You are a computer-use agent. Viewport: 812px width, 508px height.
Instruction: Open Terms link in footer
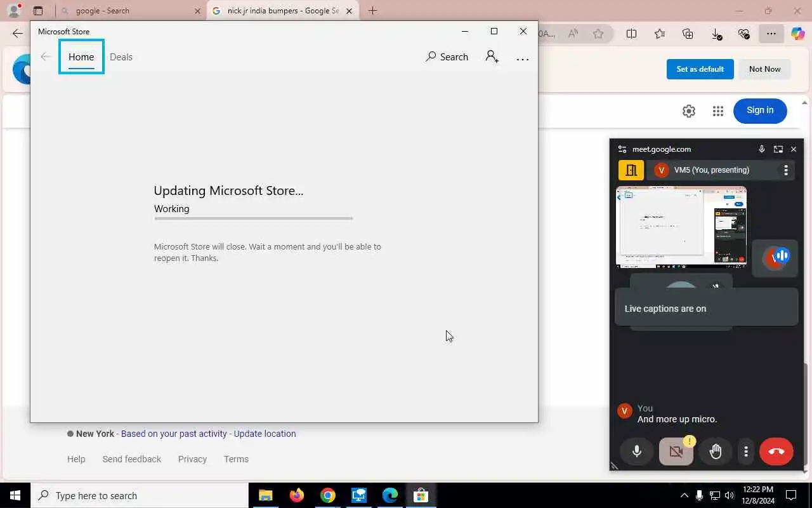click(x=236, y=459)
